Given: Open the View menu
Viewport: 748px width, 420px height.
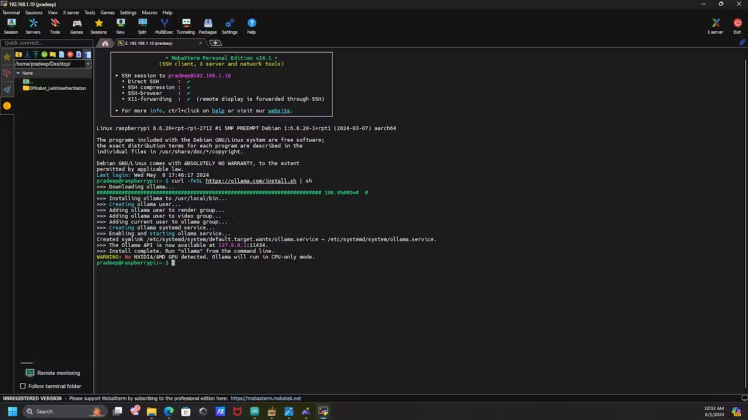Looking at the screenshot, I should (52, 12).
